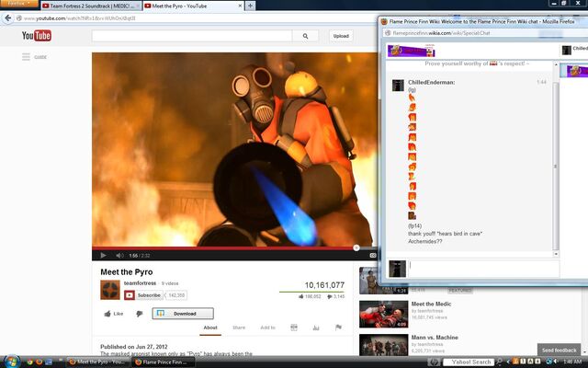This screenshot has width=588, height=368.
Task: Switch to the Meet the Pyro taskbar button
Action: tap(98, 362)
